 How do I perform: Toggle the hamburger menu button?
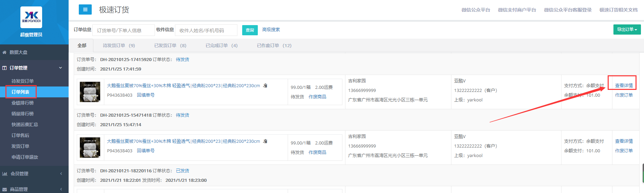tap(85, 9)
